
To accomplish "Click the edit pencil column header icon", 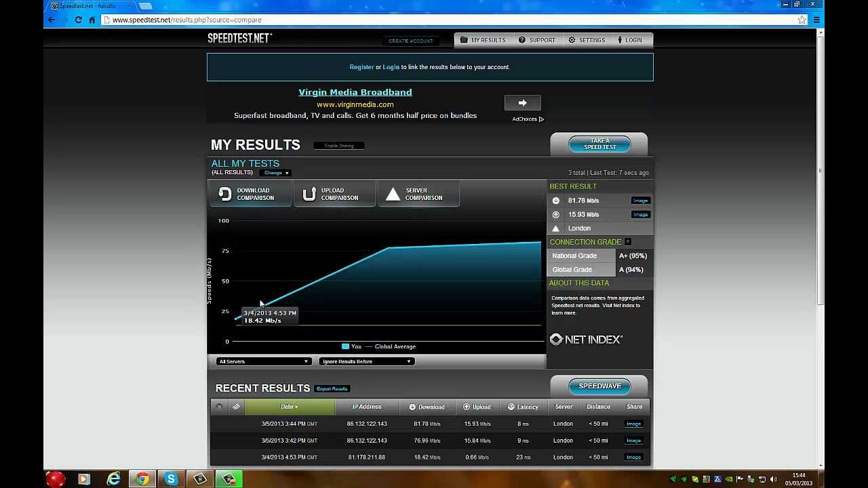I will (x=236, y=407).
